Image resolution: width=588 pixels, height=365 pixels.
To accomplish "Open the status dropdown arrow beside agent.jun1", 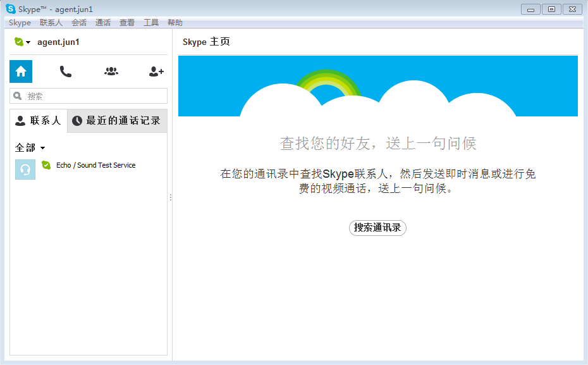I will (x=28, y=42).
